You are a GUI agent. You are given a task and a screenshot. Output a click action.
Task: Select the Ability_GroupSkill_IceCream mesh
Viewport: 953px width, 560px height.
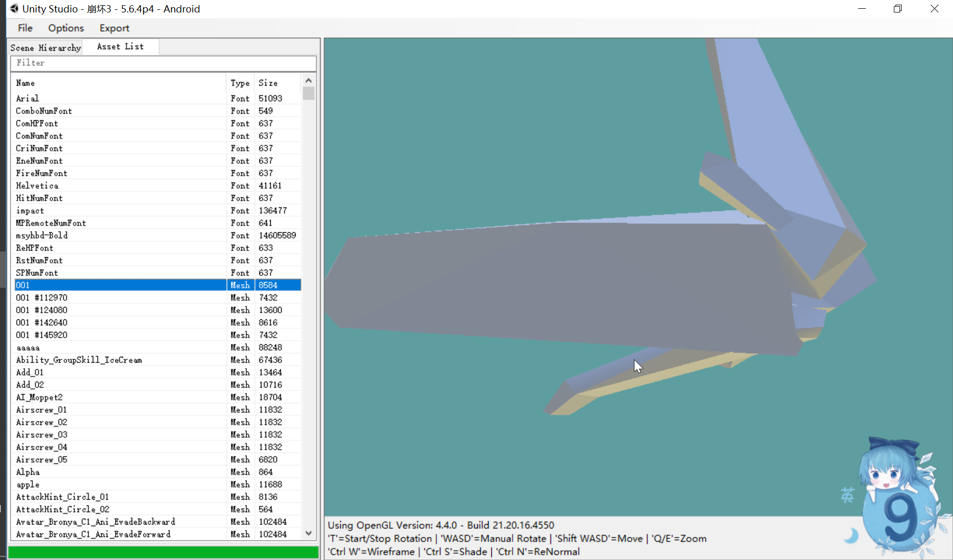pyautogui.click(x=79, y=360)
